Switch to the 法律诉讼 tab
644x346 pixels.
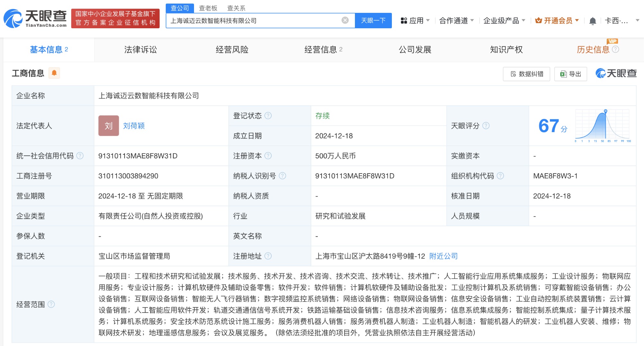(x=140, y=49)
